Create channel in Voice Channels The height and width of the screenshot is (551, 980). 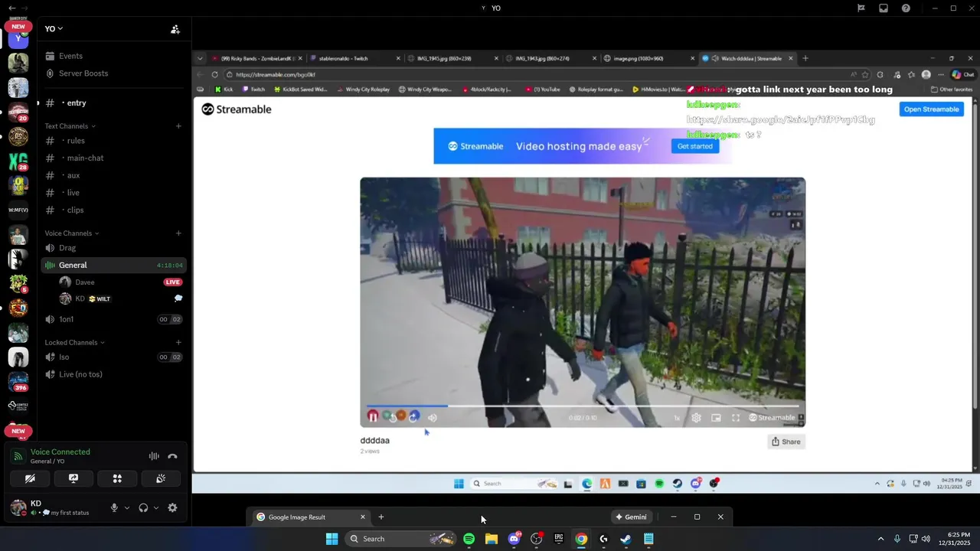178,233
